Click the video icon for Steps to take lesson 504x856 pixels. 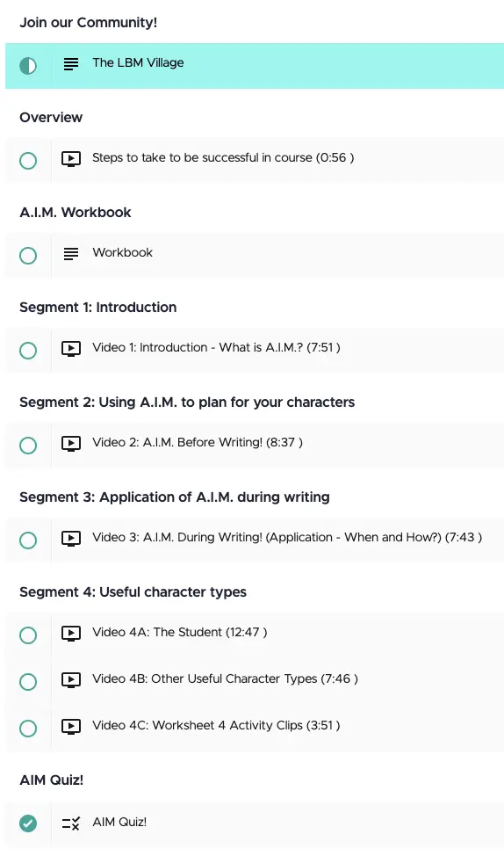(71, 159)
